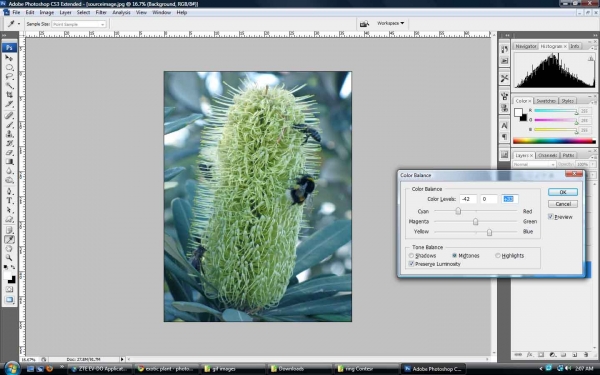This screenshot has width=600, height=375.
Task: Open the Analysis menu
Action: pyautogui.click(x=121, y=12)
